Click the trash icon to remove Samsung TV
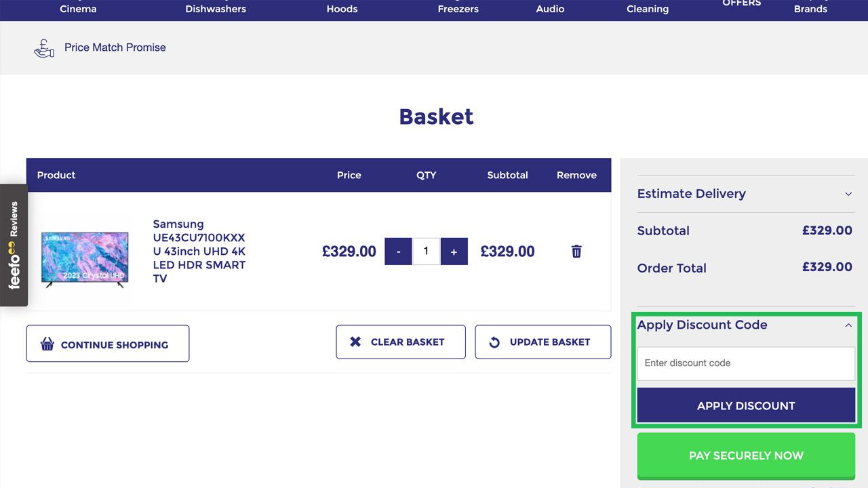The width and height of the screenshot is (868, 488). tap(576, 251)
